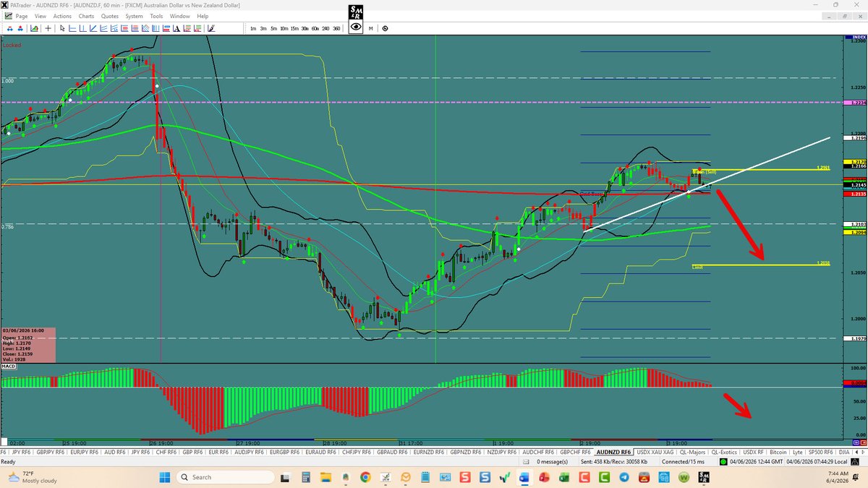Switch to the EURNZD RF6 tab
The width and height of the screenshot is (868, 488).
[428, 452]
